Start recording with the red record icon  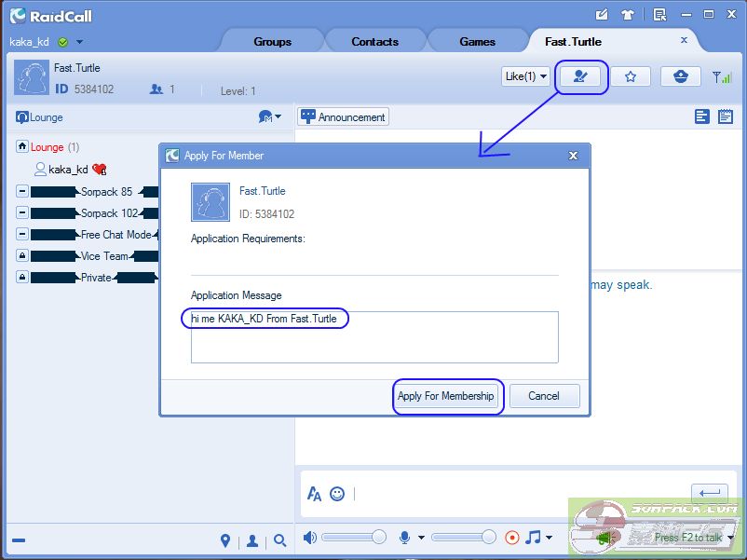coord(512,538)
